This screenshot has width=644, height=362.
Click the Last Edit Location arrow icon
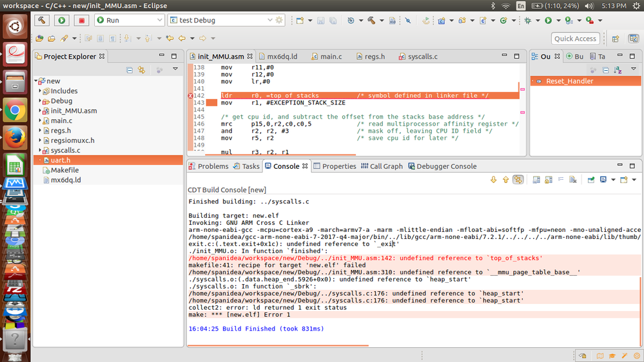[170, 38]
